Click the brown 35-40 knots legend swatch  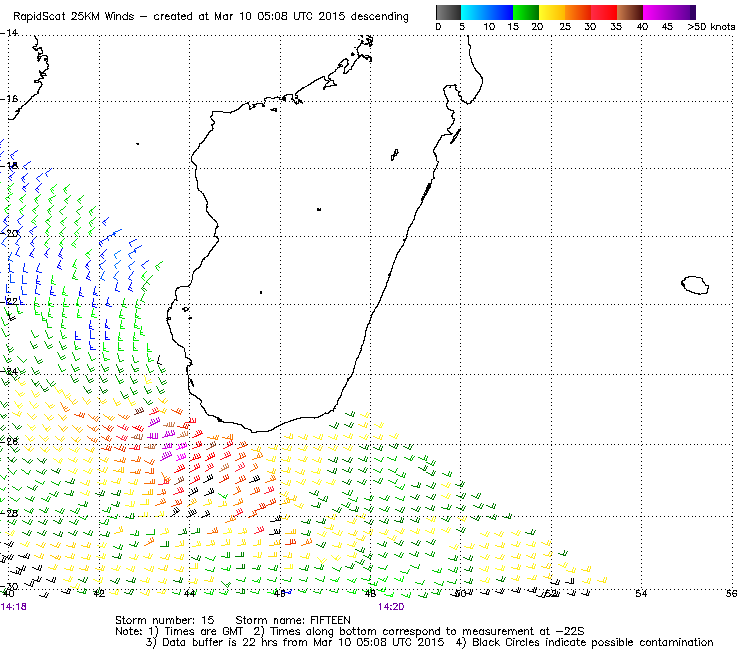pyautogui.click(x=630, y=12)
